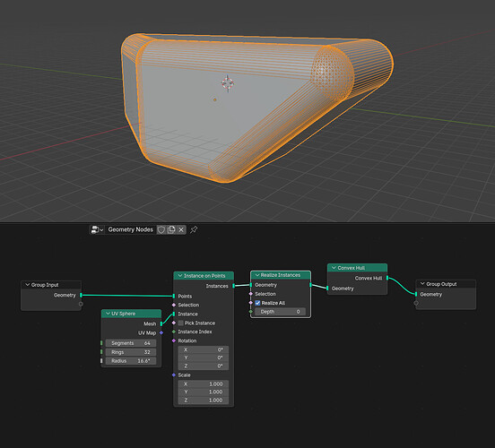The height and width of the screenshot is (448, 495).
Task: Duplicate the Geometry Nodes node tree
Action: (x=171, y=229)
